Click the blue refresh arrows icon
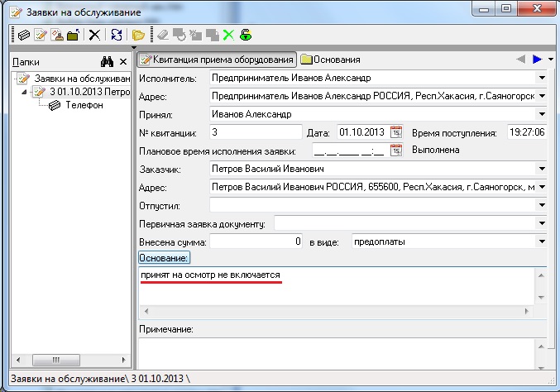Viewport: 560px width, 392px height. point(117,35)
